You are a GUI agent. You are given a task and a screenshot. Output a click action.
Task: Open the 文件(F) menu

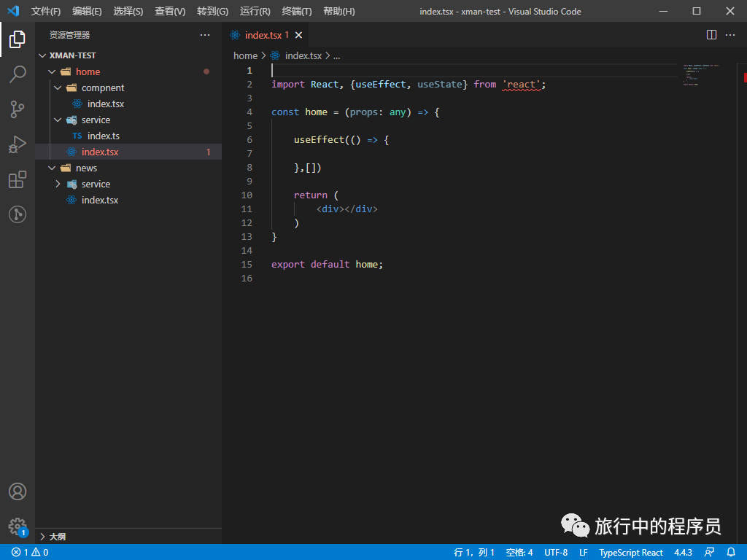pos(46,12)
